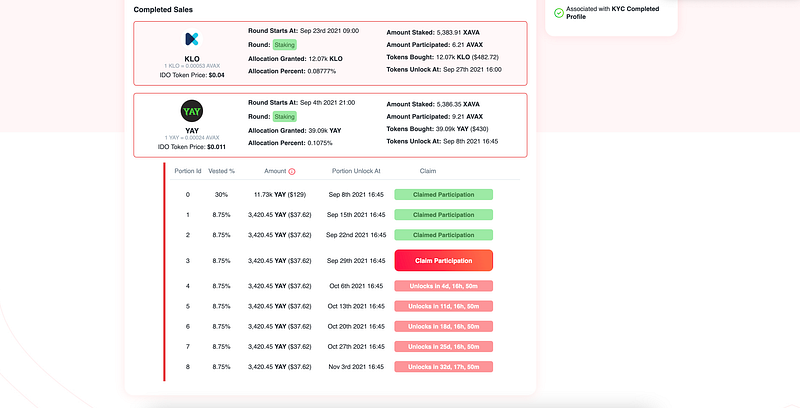Click the Unlocks in 11d countdown badge
The width and height of the screenshot is (800, 408).
(x=443, y=307)
